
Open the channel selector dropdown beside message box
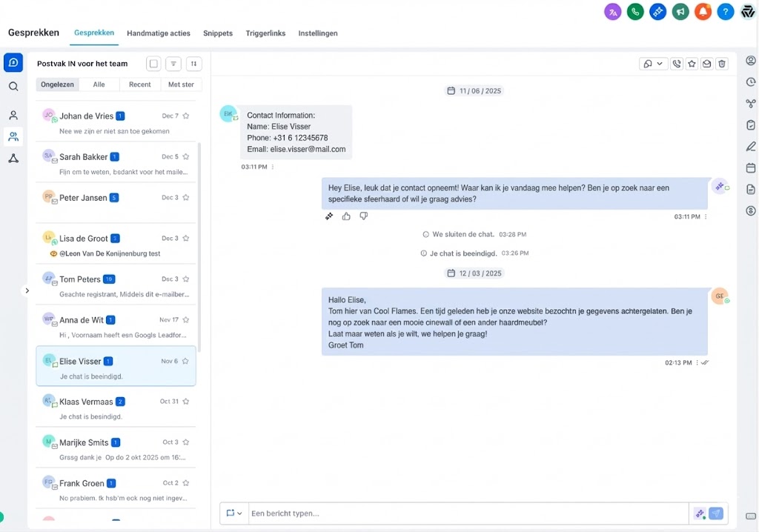tap(234, 513)
